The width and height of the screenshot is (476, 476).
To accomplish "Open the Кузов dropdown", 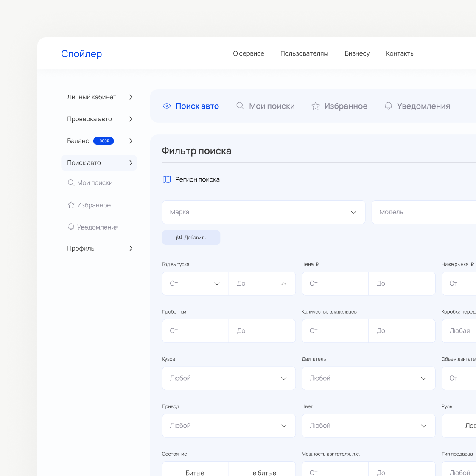I will point(229,378).
